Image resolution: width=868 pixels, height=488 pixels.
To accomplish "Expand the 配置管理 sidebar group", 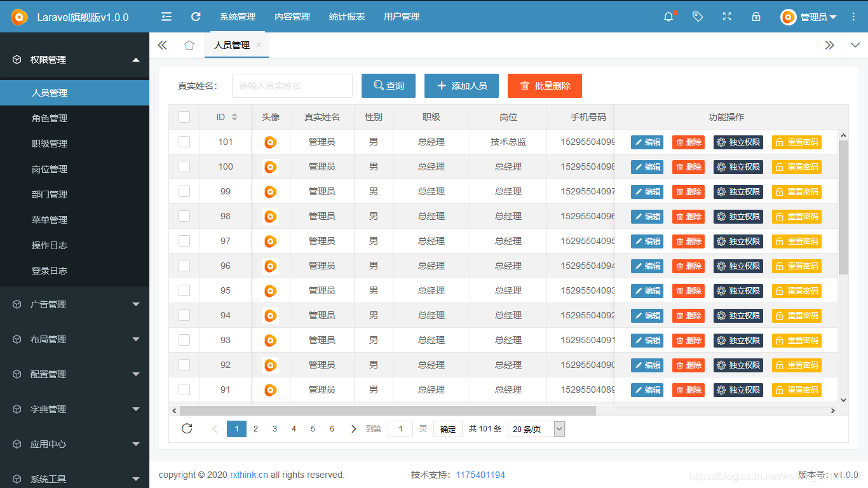I will 74,374.
